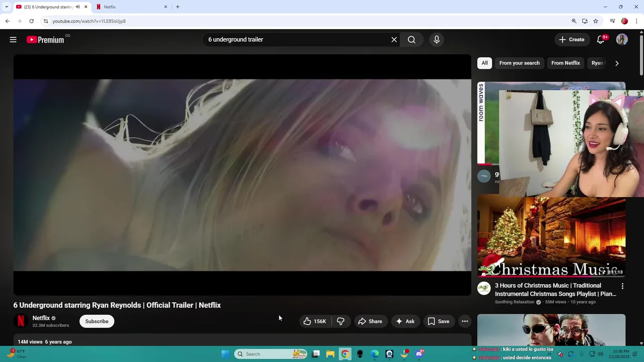Share this video
The height and width of the screenshot is (362, 644).
pos(370,321)
